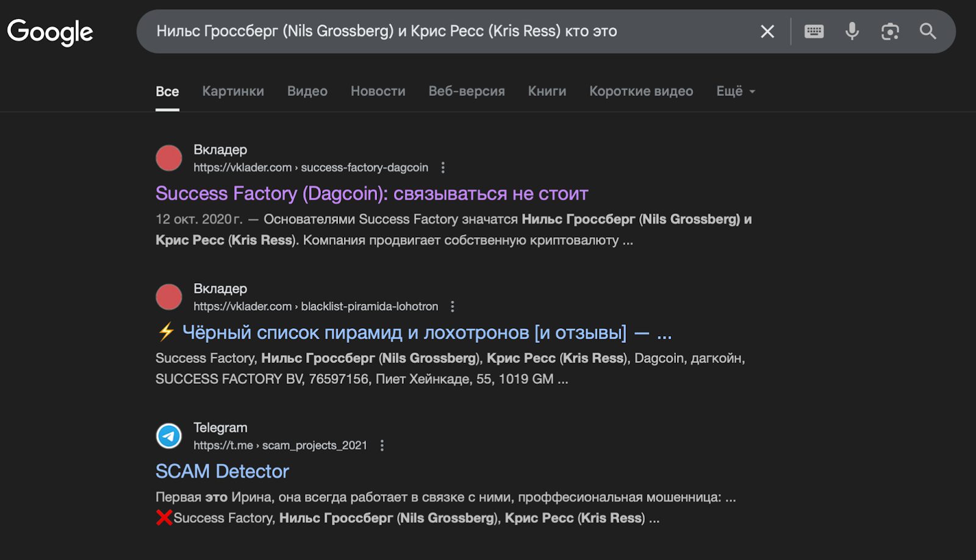Expand the Ещё dropdown menu

pos(736,92)
